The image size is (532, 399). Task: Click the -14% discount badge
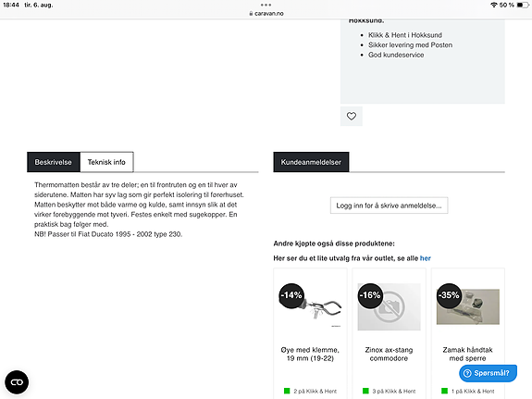(291, 295)
